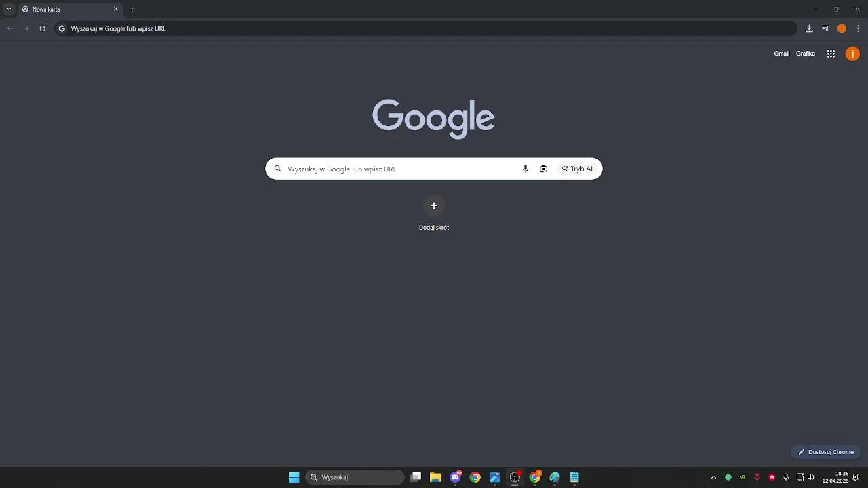Focus the Chrome address bar
The width and height of the screenshot is (868, 488).
[426, 28]
